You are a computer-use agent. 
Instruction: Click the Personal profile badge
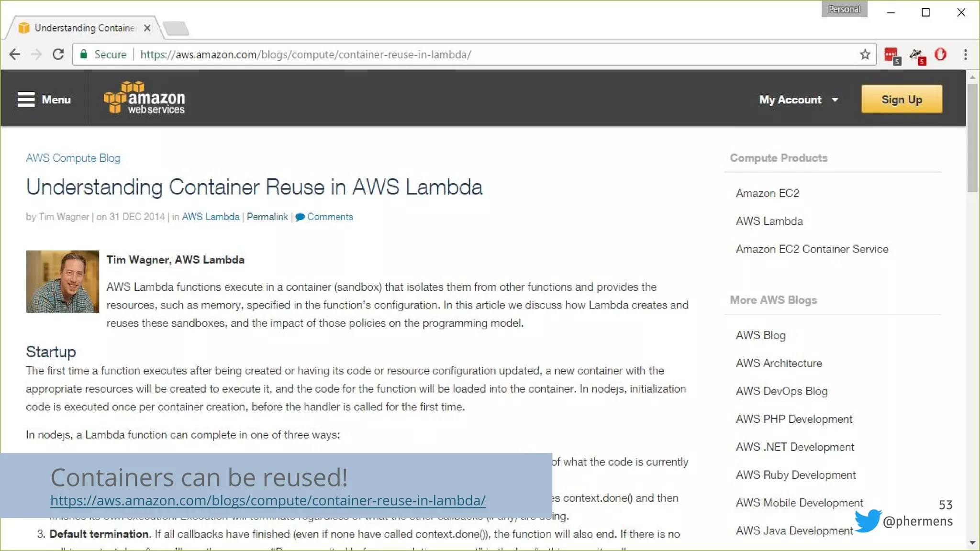845,9
